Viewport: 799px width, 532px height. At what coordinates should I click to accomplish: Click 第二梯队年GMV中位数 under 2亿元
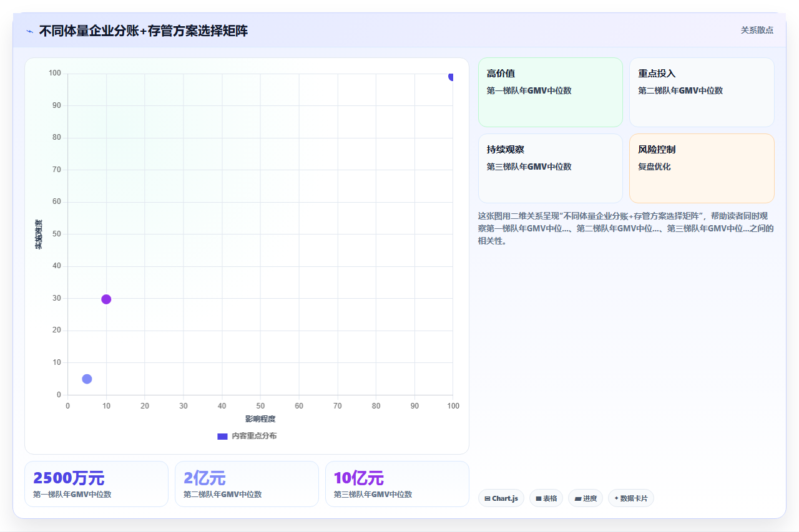tap(222, 495)
